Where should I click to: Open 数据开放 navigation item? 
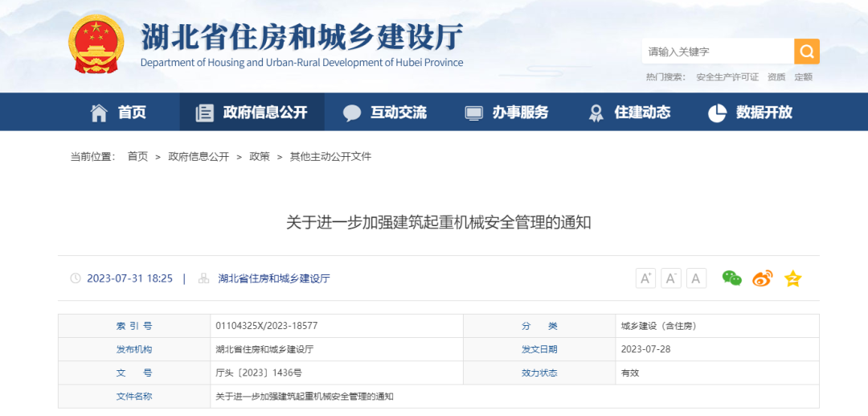751,113
